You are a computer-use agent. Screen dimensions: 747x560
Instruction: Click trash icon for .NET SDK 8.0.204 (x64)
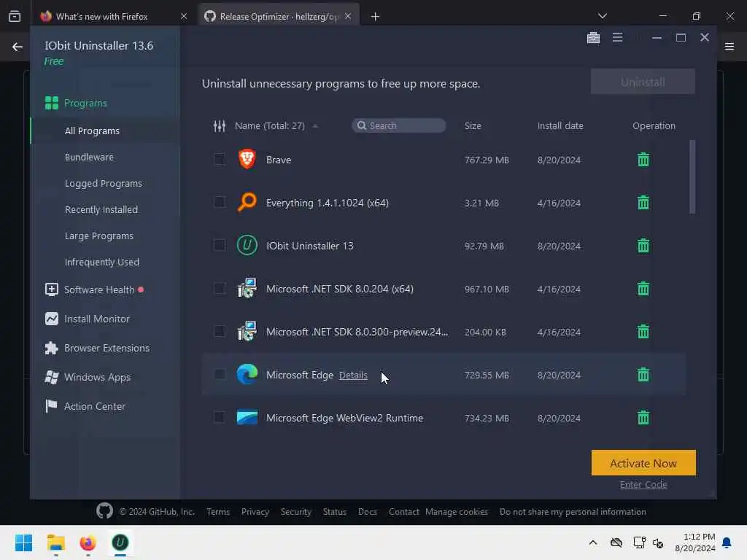(643, 289)
